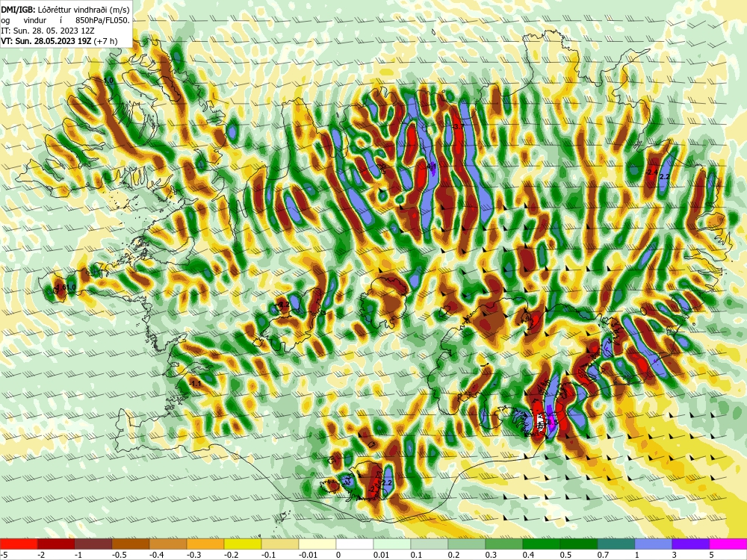This screenshot has height=560, width=747.
Task: Click the legend label "-5"
Action: [x=3, y=555]
